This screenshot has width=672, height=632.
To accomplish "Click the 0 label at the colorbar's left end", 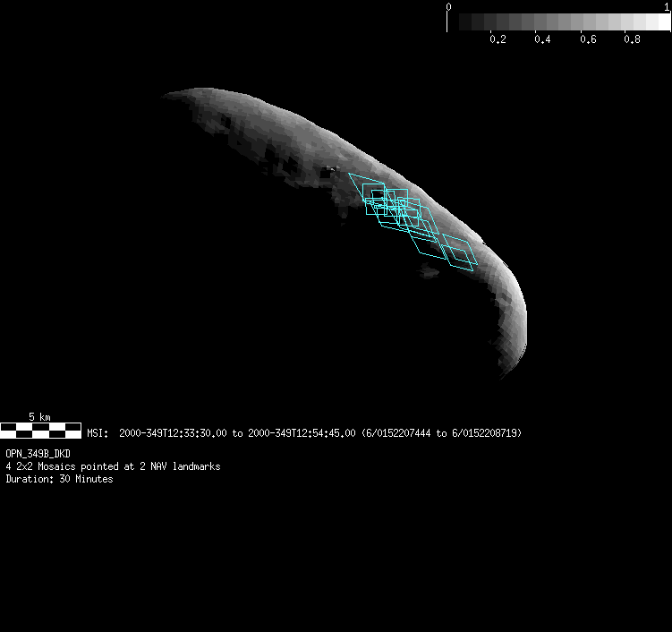I will (x=448, y=7).
